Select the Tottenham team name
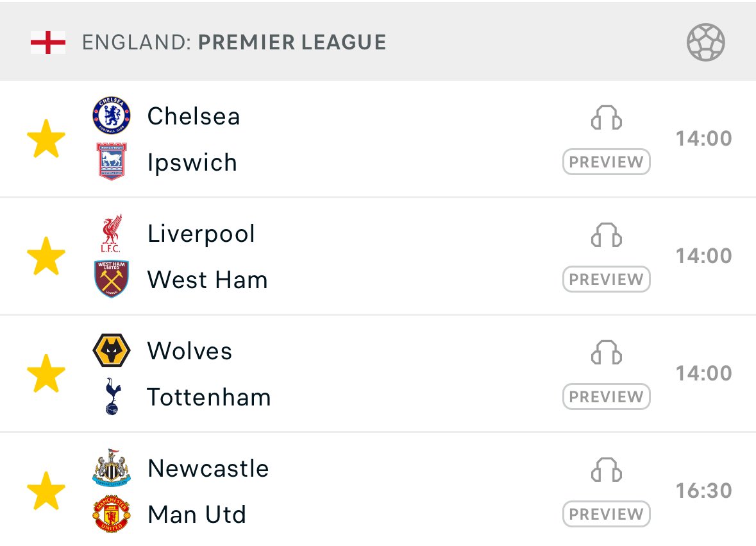Screen dimensions: 756x546 209,397
